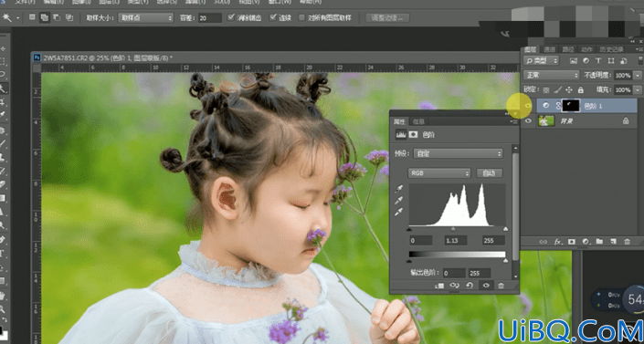Image resolution: width=644 pixels, height=344 pixels.
Task: Filter layers by pixel layer icon
Action: point(574,61)
